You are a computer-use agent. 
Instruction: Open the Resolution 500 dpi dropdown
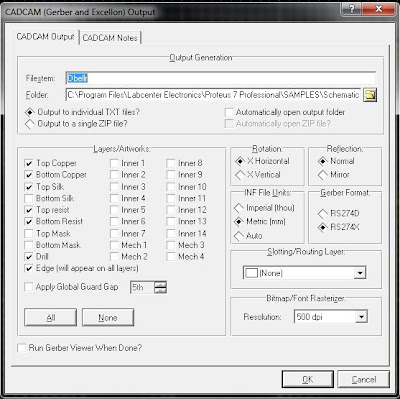361,317
